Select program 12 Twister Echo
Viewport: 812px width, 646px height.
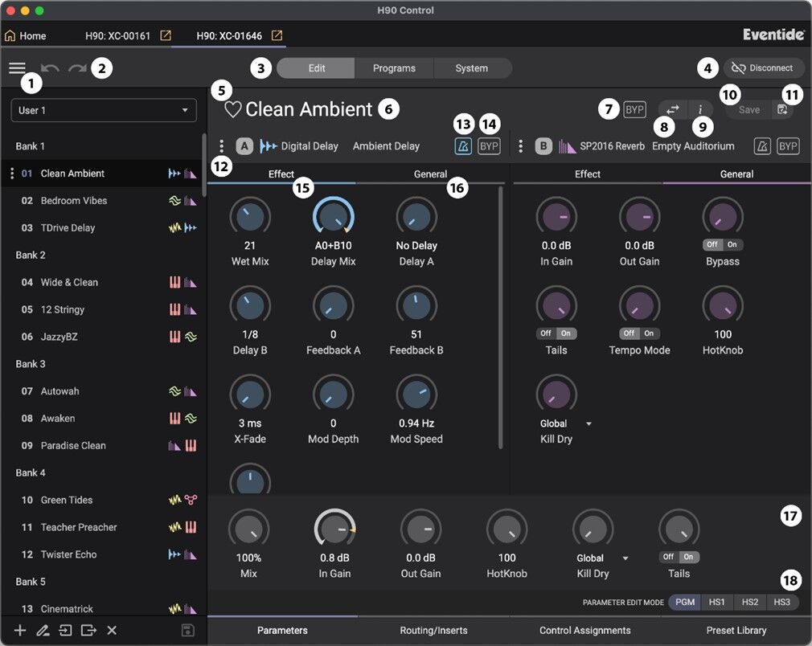click(104, 554)
